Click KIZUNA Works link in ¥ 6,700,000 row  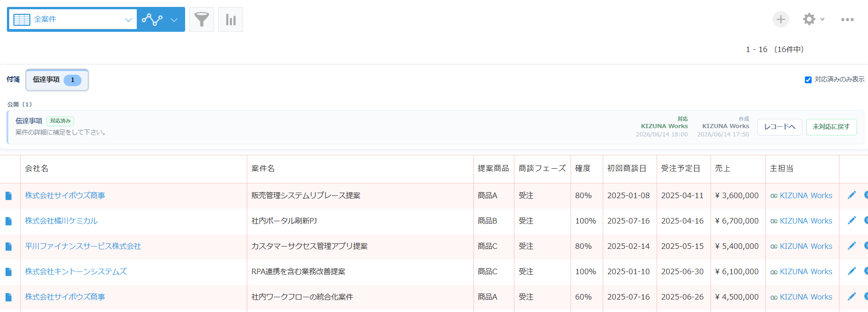pyautogui.click(x=806, y=221)
